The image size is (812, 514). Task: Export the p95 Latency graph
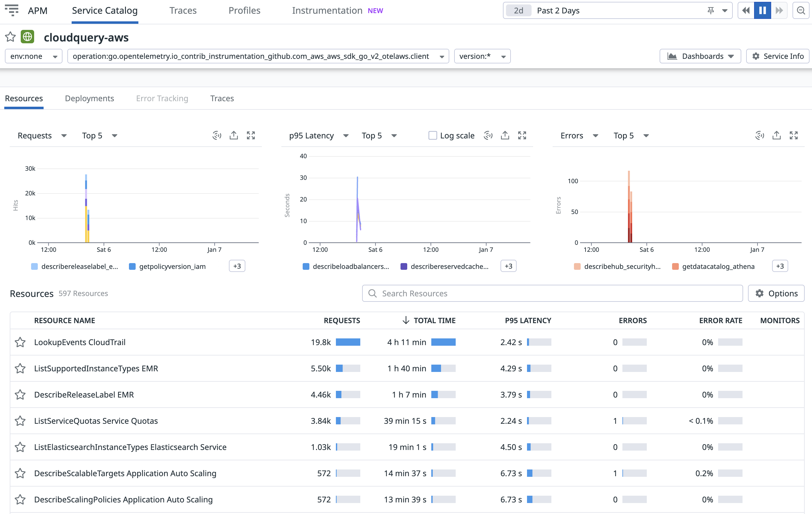[x=505, y=136]
